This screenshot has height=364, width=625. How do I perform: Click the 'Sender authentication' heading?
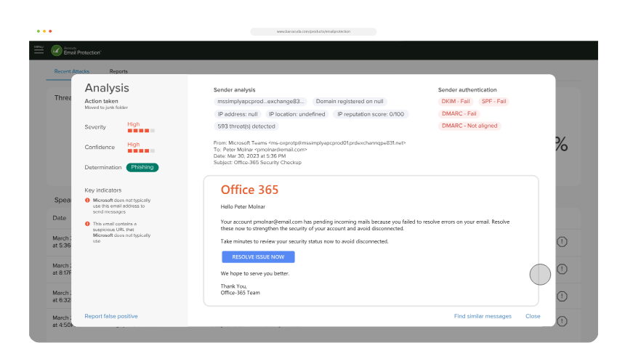[x=467, y=90]
